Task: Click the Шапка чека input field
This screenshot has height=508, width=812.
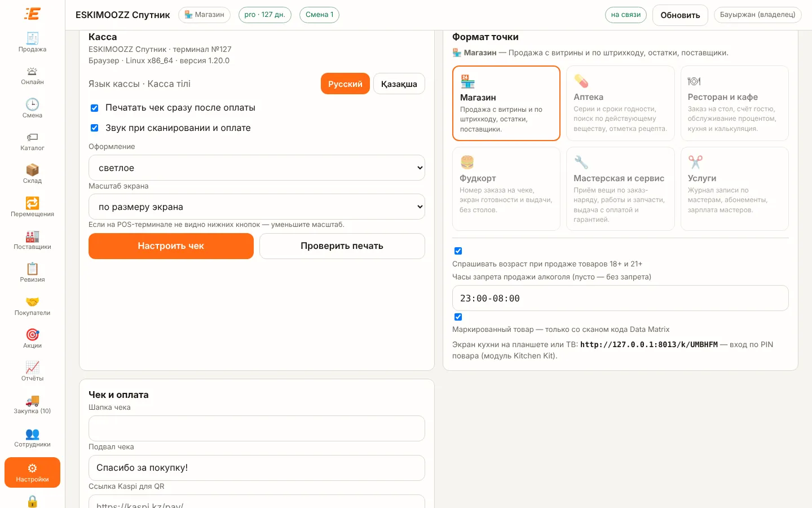Action: click(x=257, y=428)
